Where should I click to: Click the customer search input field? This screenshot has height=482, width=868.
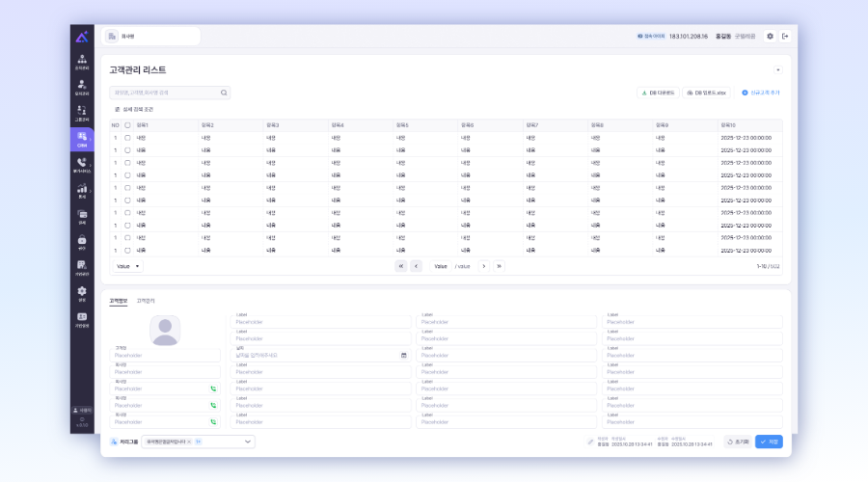pos(164,94)
